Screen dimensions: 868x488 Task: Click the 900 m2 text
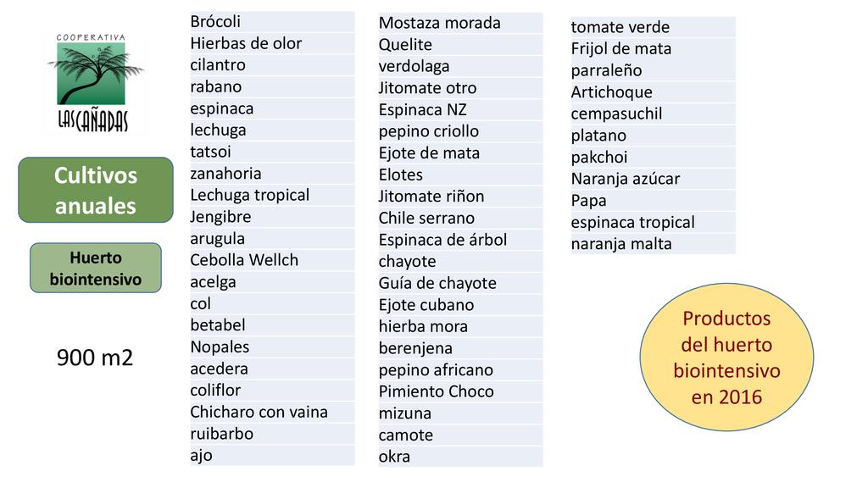click(x=95, y=358)
